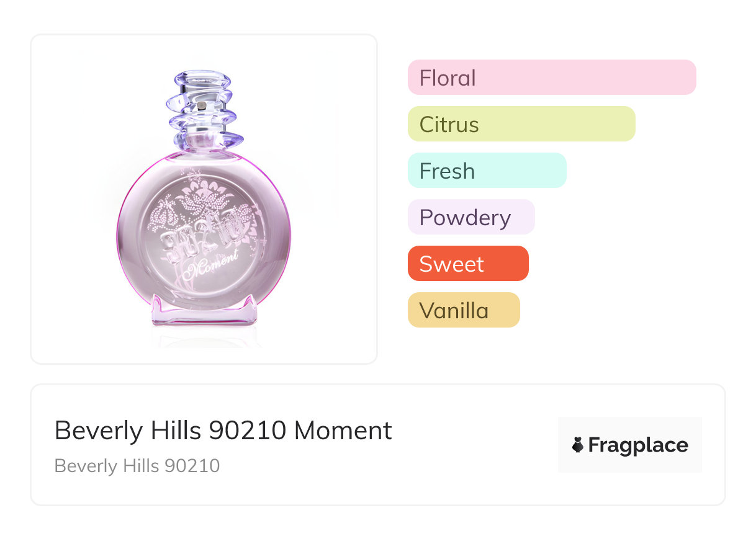
Task: Select the pink Floral accord bar
Action: click(552, 78)
